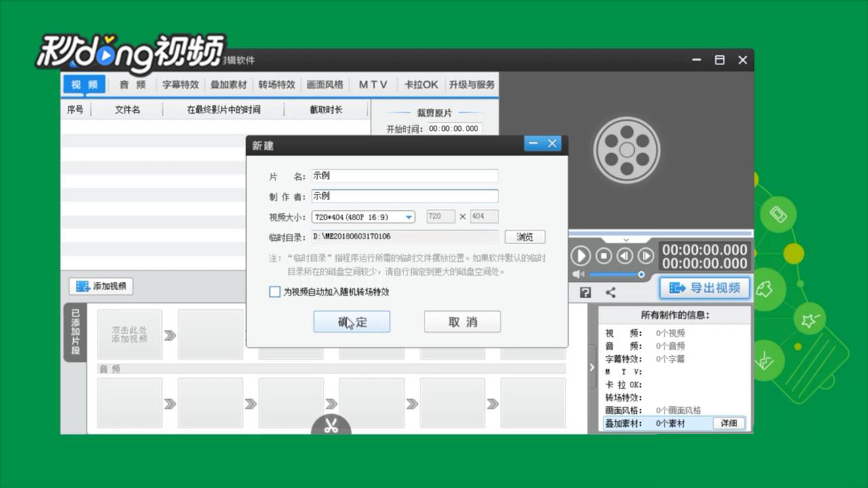Click the 在最终影片中的时间 column header
This screenshot has width=868, height=488.
[224, 109]
